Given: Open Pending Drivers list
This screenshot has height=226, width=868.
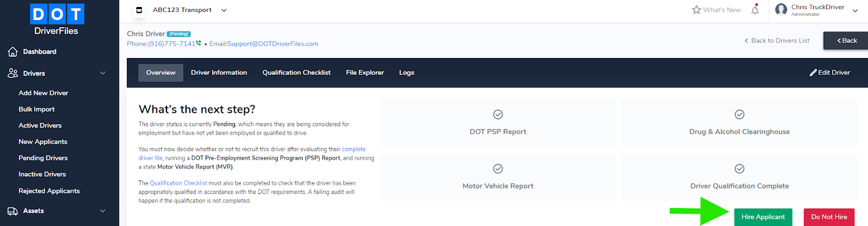Looking at the screenshot, I should pos(43,158).
